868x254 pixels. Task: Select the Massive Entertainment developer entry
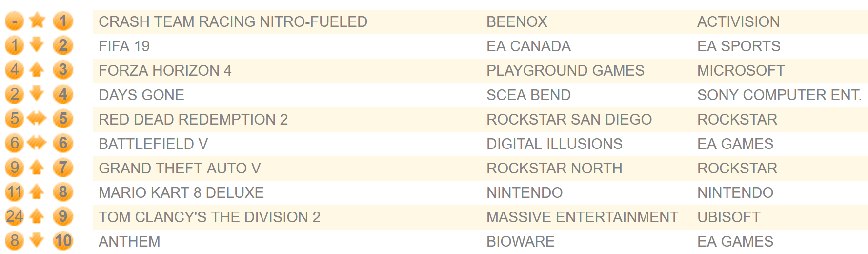click(x=582, y=217)
